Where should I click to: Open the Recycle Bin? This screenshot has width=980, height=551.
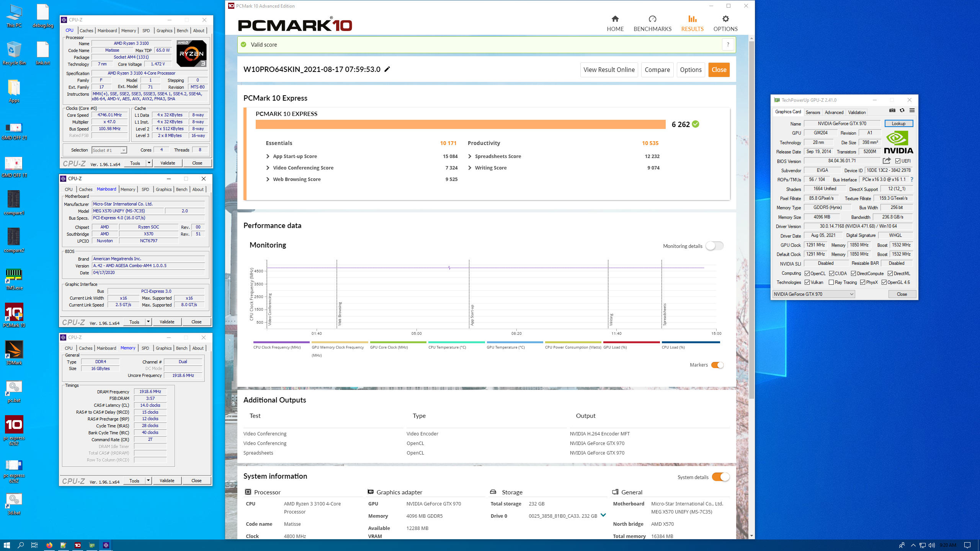14,54
